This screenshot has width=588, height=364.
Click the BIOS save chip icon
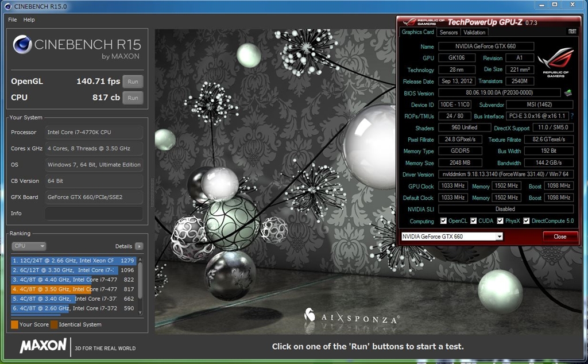click(568, 93)
